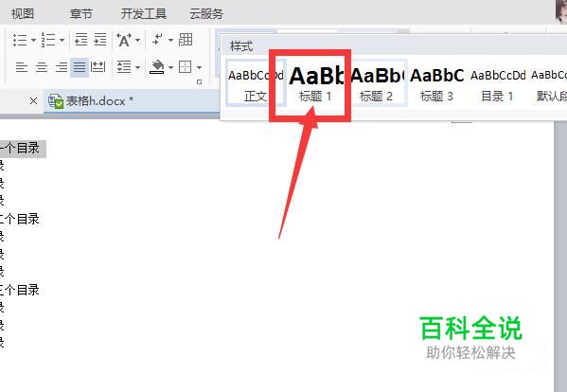Viewport: 567px width, 392px height.
Task: Toggle justified alignment
Action: point(80,67)
